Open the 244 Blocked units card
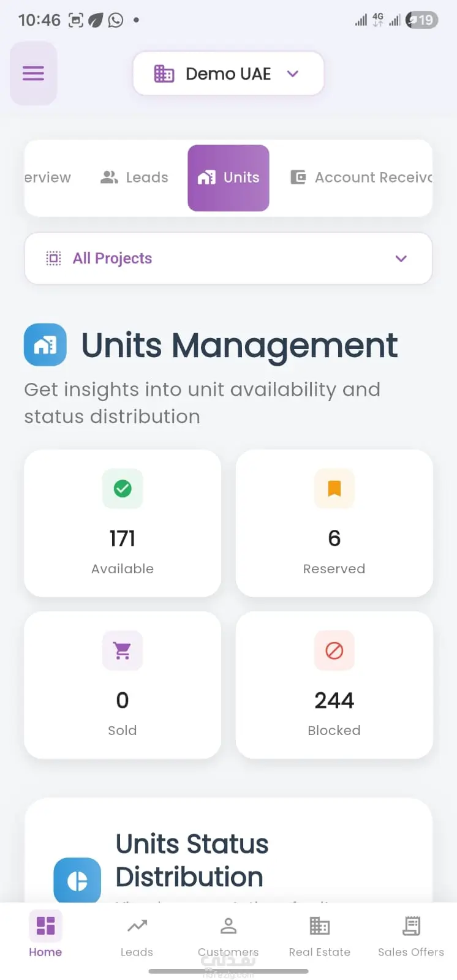457x980 pixels. [x=334, y=685]
